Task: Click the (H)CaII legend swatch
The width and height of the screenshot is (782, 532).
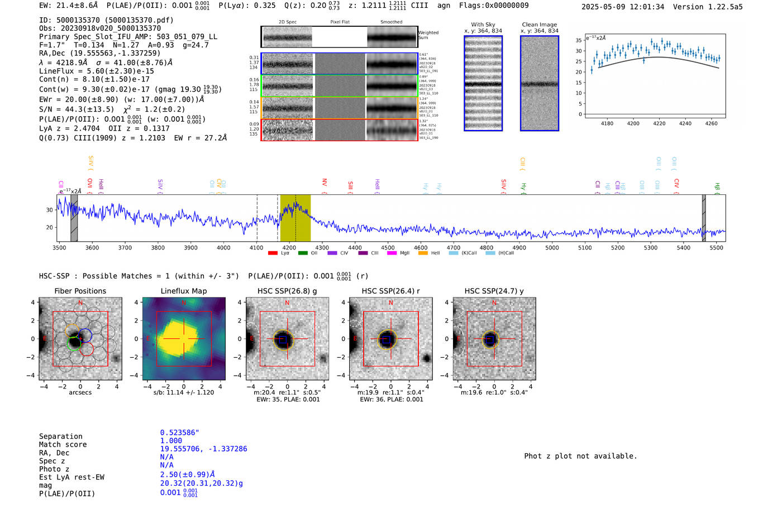Action: click(x=490, y=253)
